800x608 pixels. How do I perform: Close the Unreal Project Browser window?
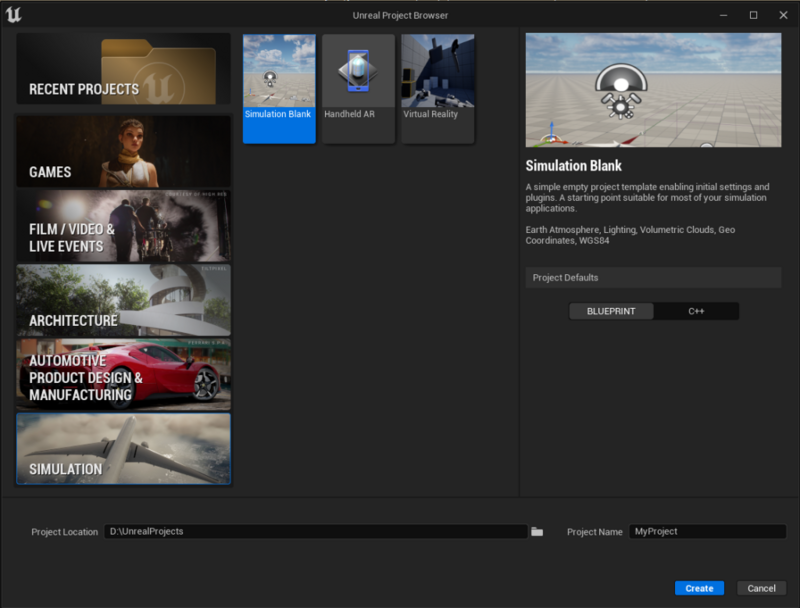(x=783, y=15)
